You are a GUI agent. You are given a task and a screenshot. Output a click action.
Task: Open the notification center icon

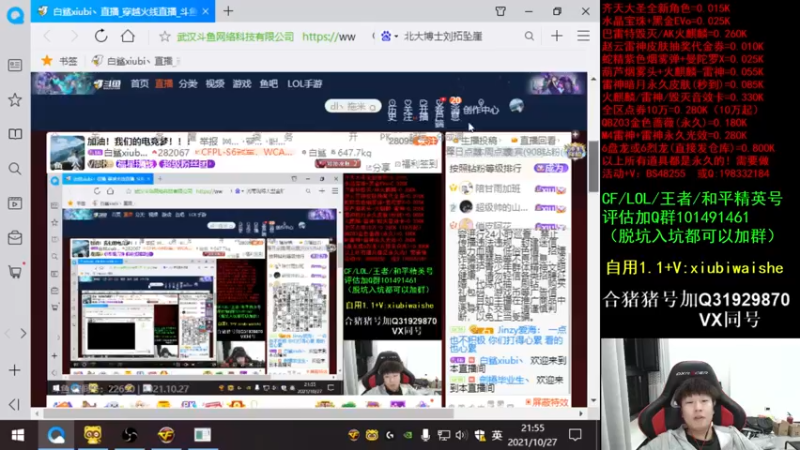[x=575, y=435]
